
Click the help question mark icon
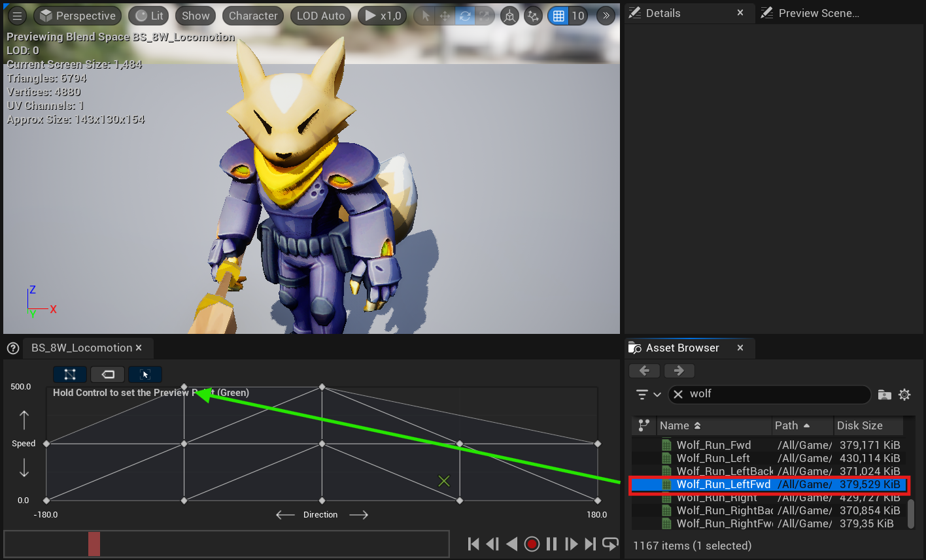[12, 348]
